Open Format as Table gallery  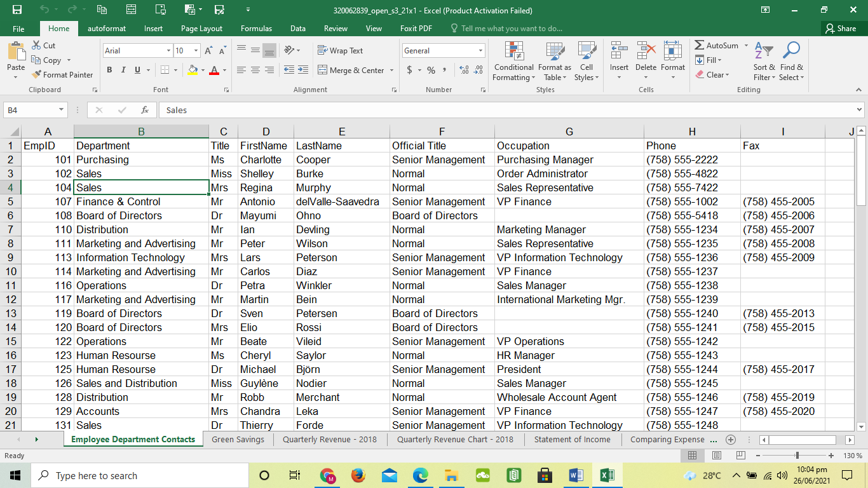pyautogui.click(x=554, y=62)
